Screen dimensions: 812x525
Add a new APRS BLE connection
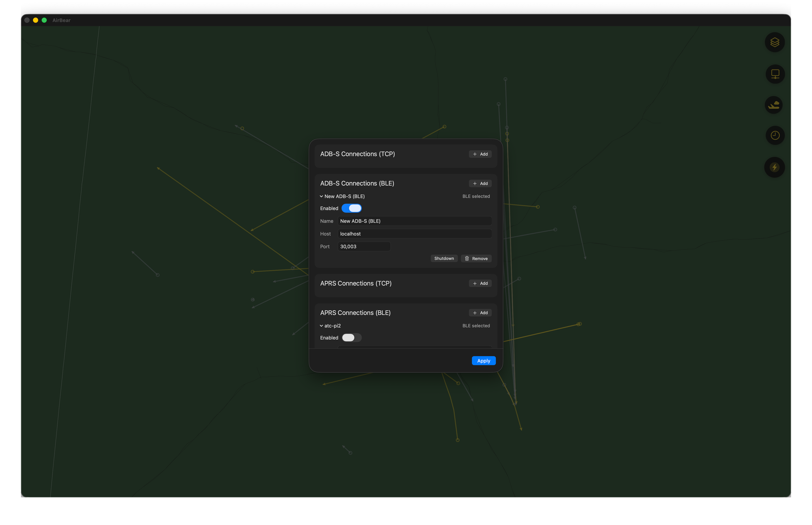480,313
